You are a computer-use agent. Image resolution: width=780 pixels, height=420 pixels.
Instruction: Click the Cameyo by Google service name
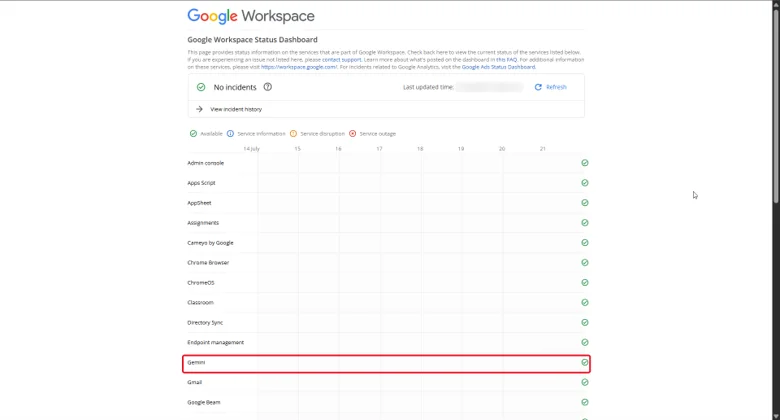pyautogui.click(x=210, y=243)
